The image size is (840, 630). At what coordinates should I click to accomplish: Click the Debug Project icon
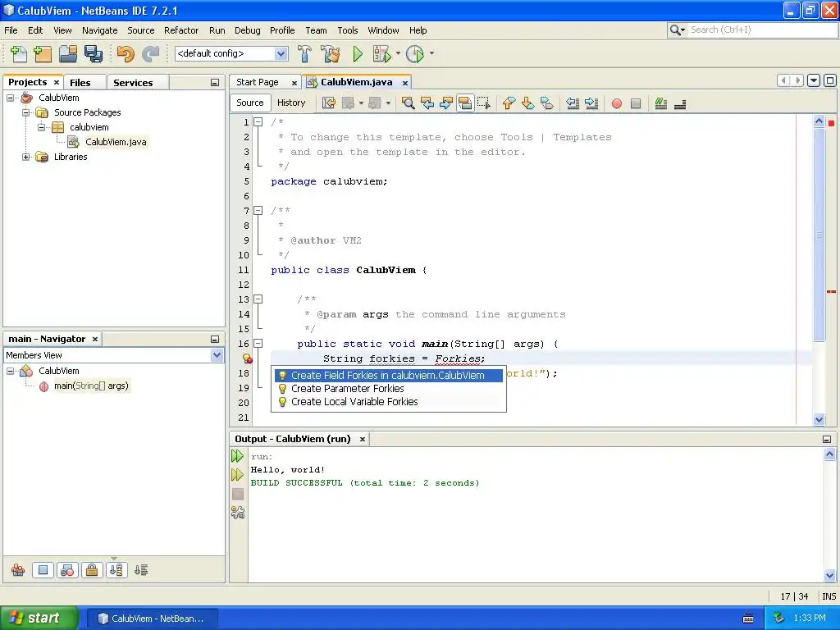[382, 53]
